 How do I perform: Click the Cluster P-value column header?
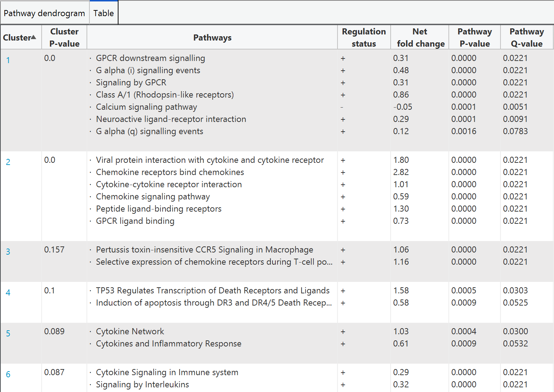[64, 37]
